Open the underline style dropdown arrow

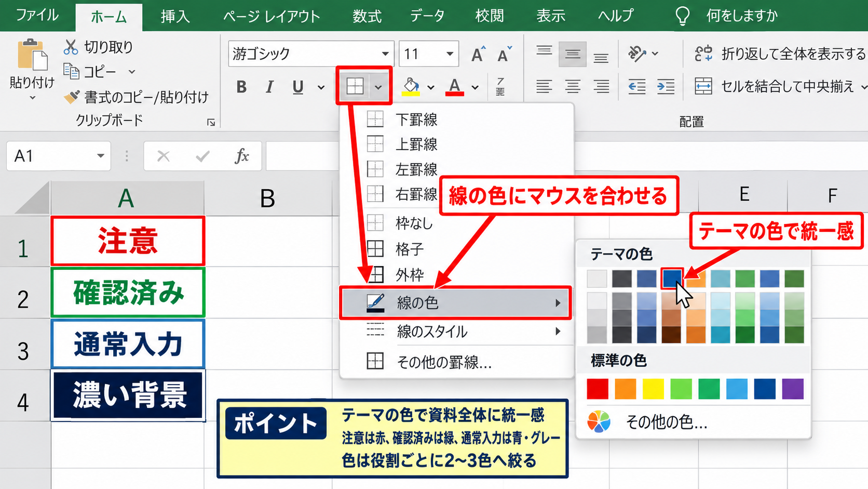[321, 87]
